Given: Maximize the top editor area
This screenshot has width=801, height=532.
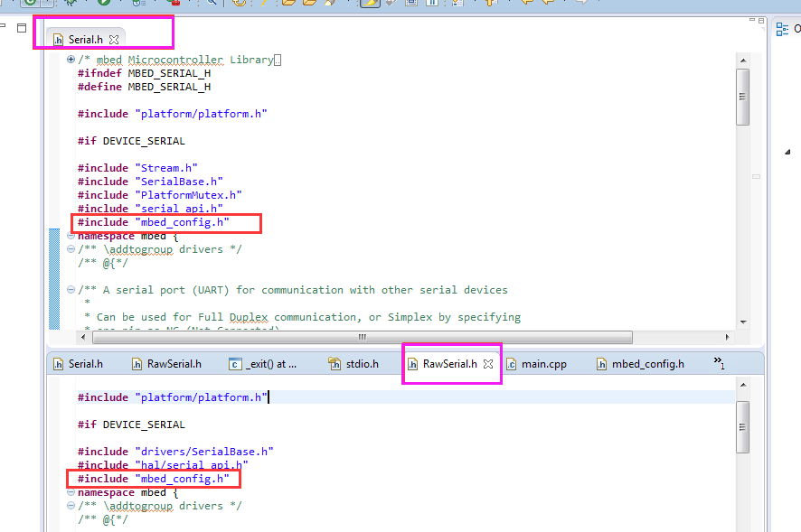Looking at the screenshot, I should point(761,21).
